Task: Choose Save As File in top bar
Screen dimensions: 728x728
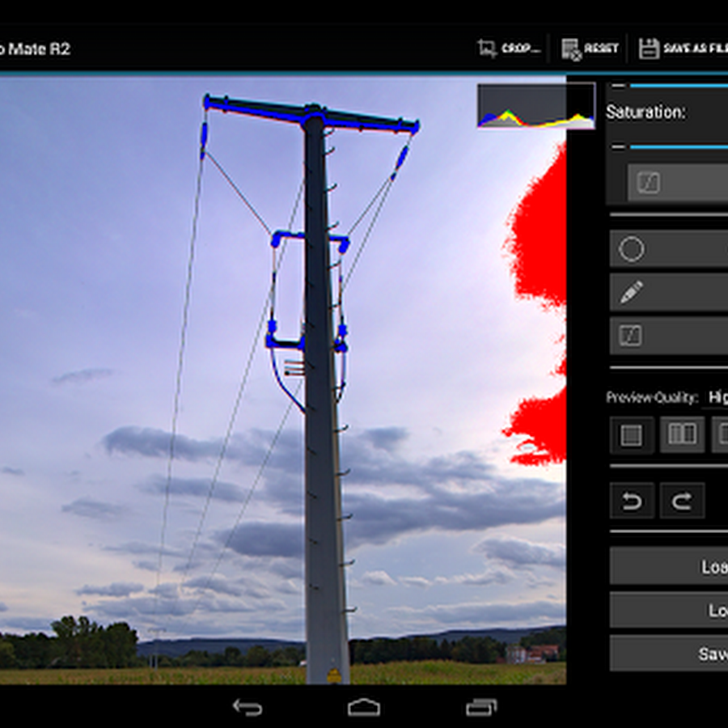Action: [x=683, y=49]
